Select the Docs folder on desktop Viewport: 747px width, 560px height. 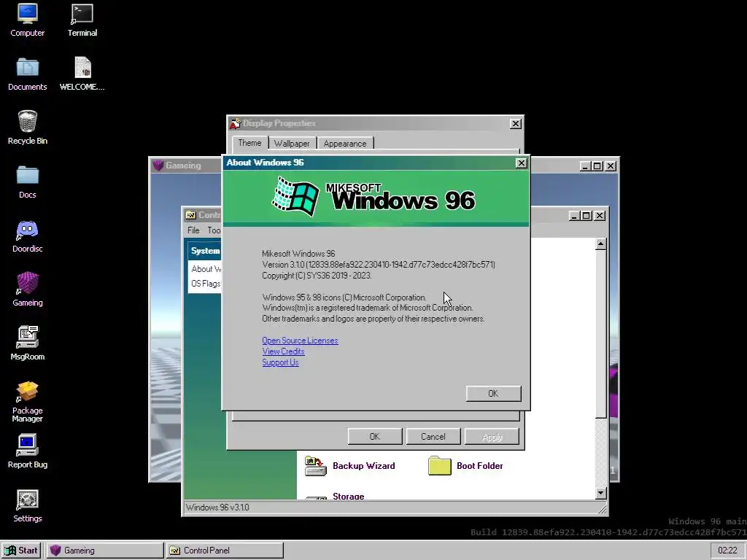(x=27, y=182)
